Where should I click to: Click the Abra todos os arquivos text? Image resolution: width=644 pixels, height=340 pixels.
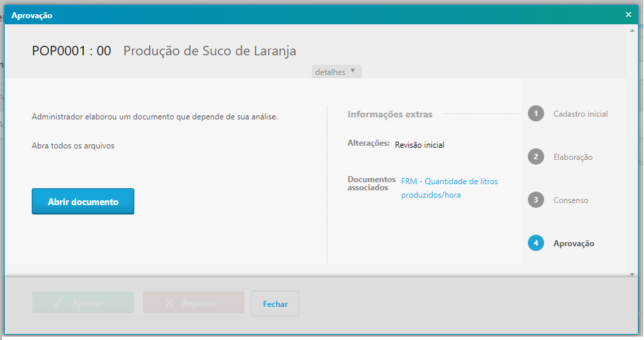[x=73, y=146]
